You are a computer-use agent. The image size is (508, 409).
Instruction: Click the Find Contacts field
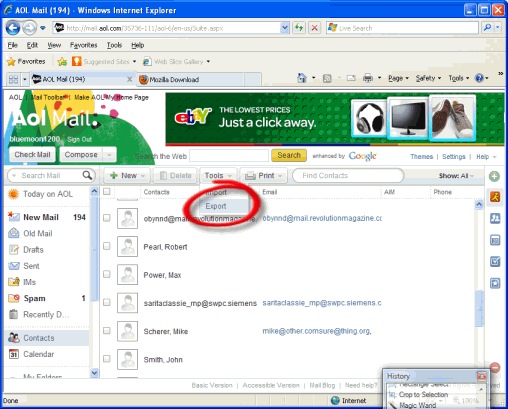coord(348,176)
